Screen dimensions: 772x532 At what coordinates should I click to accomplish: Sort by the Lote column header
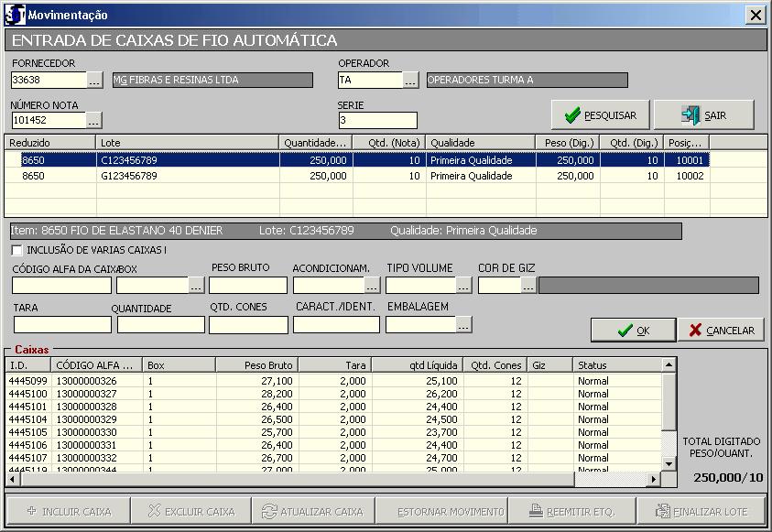[x=187, y=143]
